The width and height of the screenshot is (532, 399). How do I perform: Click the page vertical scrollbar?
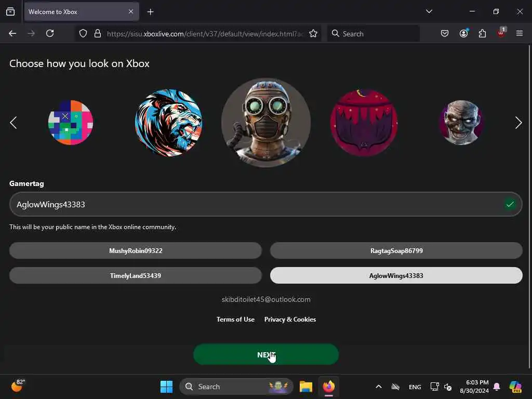pos(529,207)
